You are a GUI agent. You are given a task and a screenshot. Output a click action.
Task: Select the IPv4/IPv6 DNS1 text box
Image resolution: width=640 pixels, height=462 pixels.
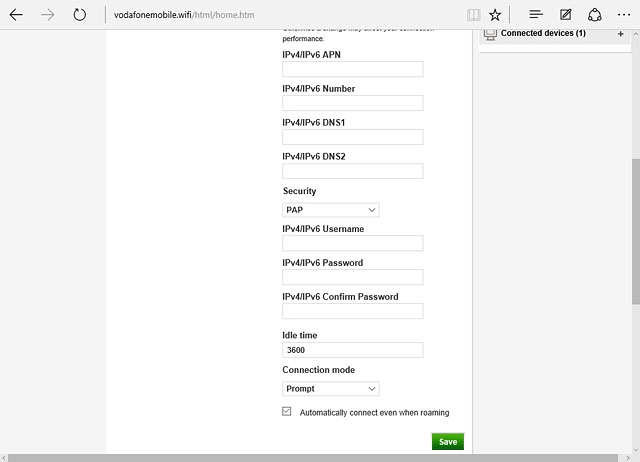[x=352, y=137]
